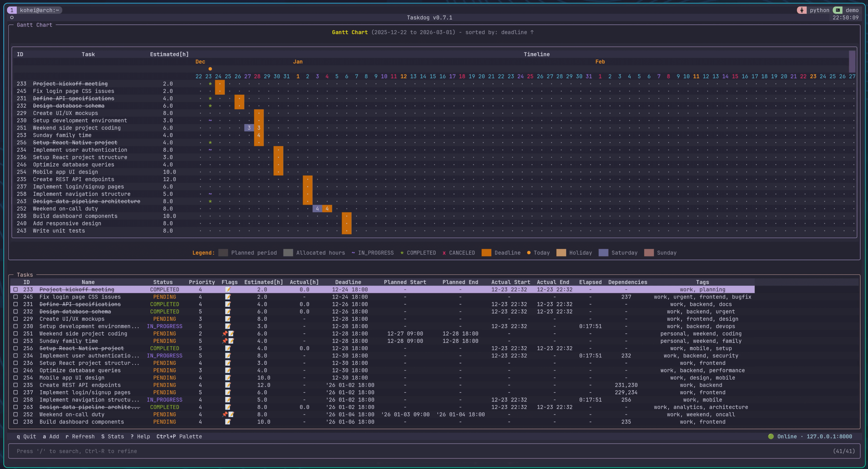
Task: Check the checkbox for Project kickoff meeting
Action: pyautogui.click(x=16, y=289)
